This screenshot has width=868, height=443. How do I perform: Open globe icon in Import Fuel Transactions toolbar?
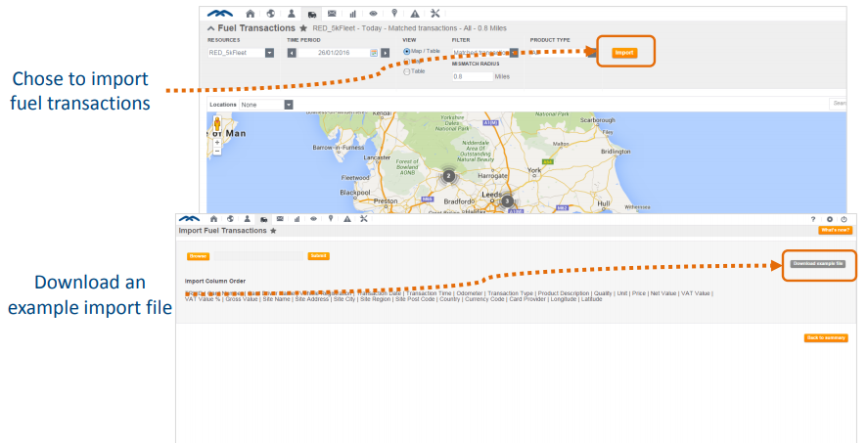(230, 219)
